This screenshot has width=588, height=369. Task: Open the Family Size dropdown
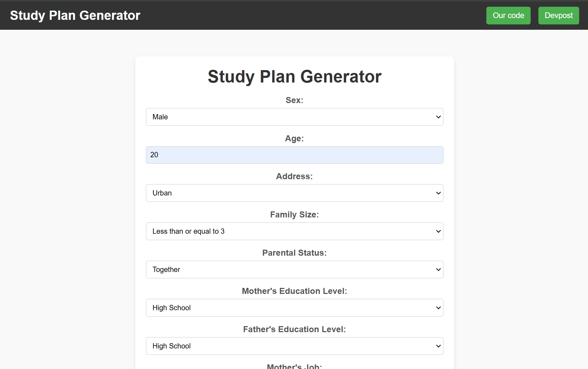point(295,231)
